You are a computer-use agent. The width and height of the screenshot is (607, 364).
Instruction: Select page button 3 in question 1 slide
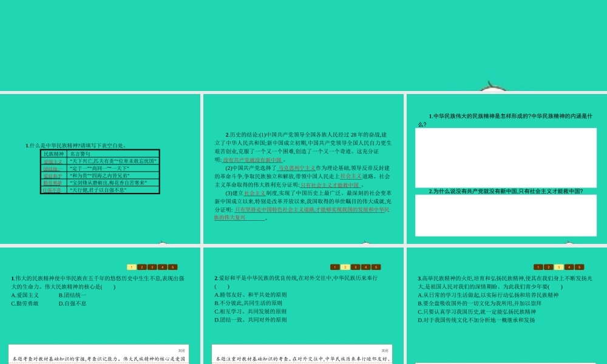152,267
